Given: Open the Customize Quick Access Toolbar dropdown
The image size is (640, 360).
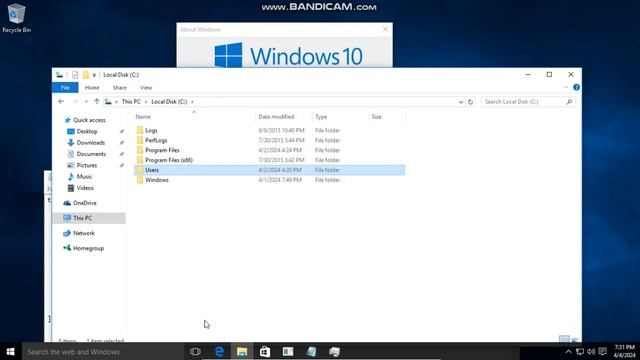Looking at the screenshot, I should pyautogui.click(x=94, y=75).
